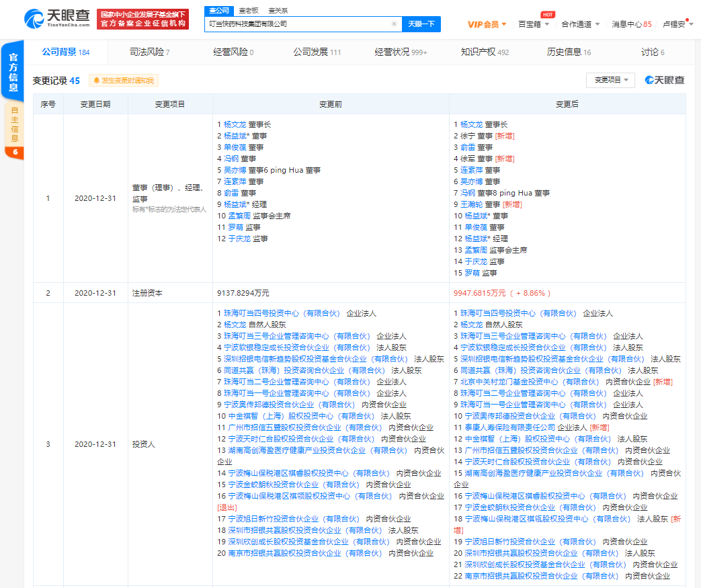Viewport: 701px width, 588px height.
Task: Open 中金祺智（上海）股权投资中心 link in 变更后 column
Action: (538, 439)
